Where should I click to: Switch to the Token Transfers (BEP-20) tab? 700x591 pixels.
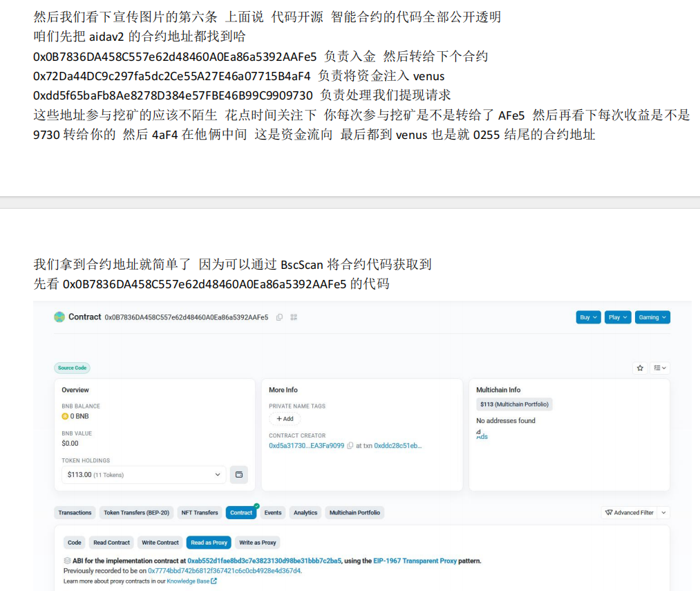pos(136,513)
